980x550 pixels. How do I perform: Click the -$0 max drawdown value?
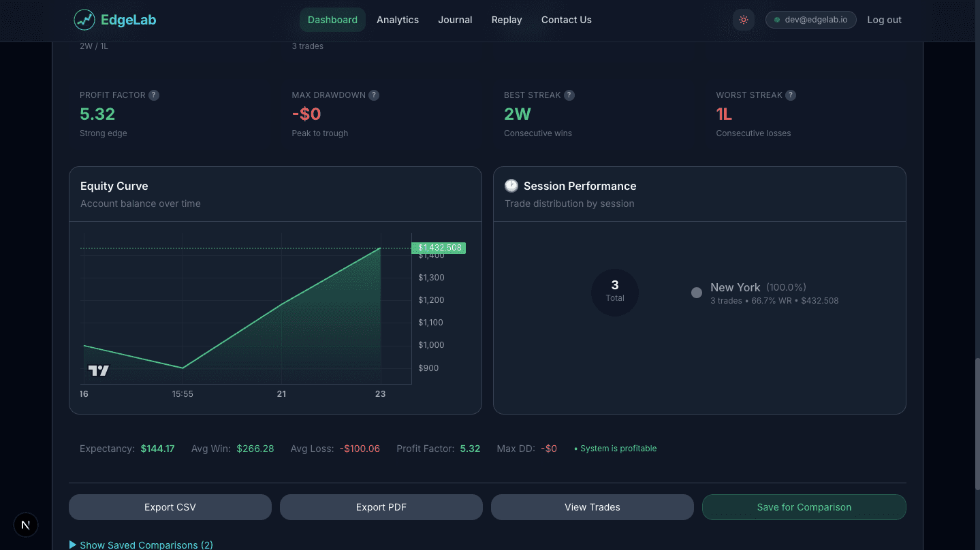pyautogui.click(x=306, y=114)
